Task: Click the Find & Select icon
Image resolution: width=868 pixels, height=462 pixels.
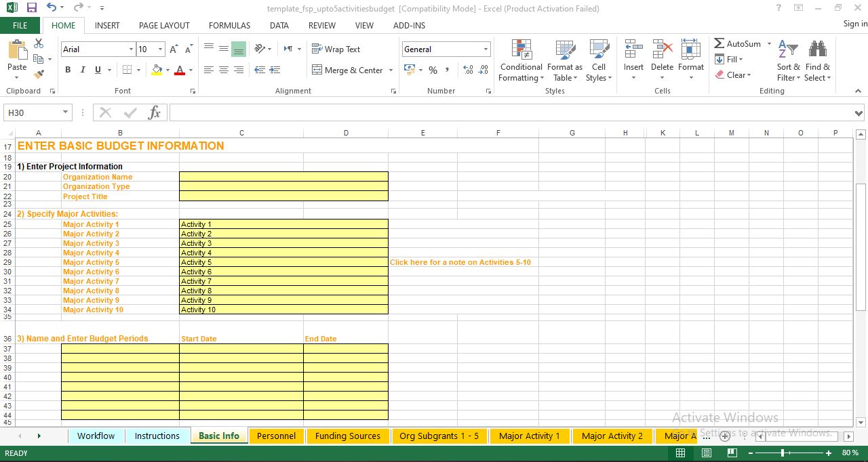Action: tap(817, 61)
